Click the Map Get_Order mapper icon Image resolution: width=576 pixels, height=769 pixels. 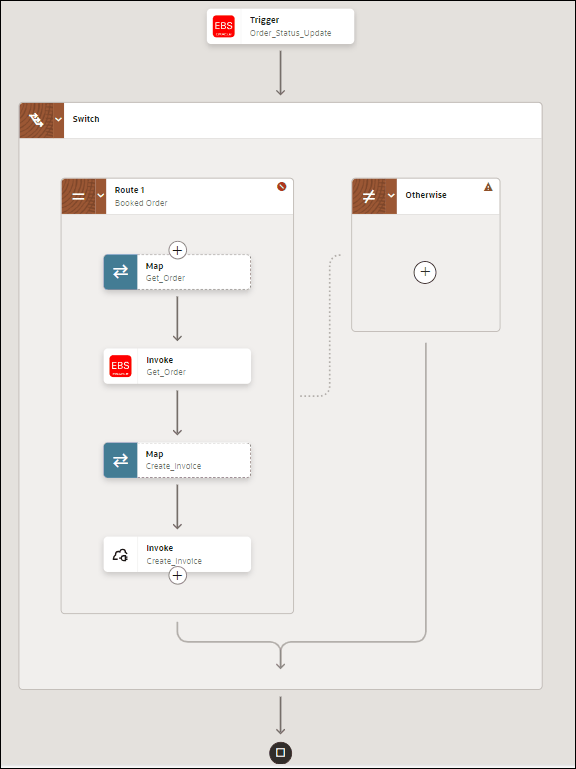tap(121, 272)
